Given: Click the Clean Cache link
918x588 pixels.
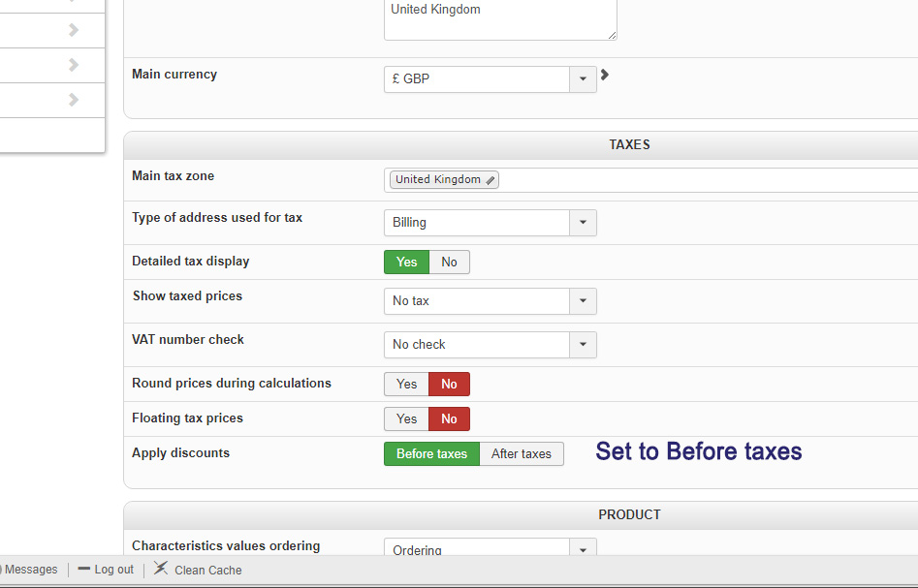Looking at the screenshot, I should (207, 570).
